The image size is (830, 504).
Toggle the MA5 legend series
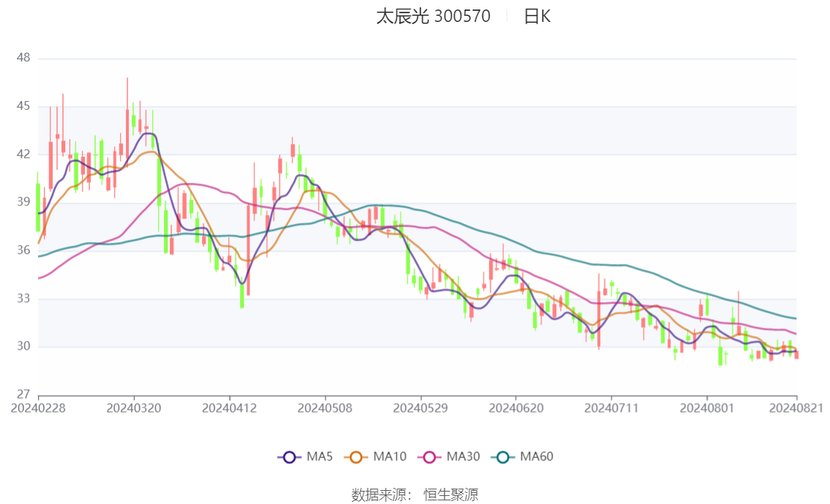(305, 457)
